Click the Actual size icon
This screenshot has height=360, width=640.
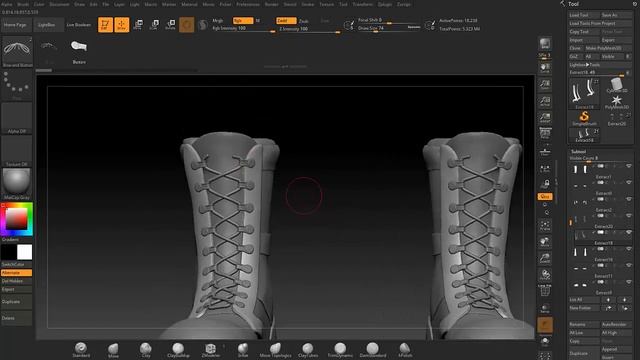click(x=544, y=101)
